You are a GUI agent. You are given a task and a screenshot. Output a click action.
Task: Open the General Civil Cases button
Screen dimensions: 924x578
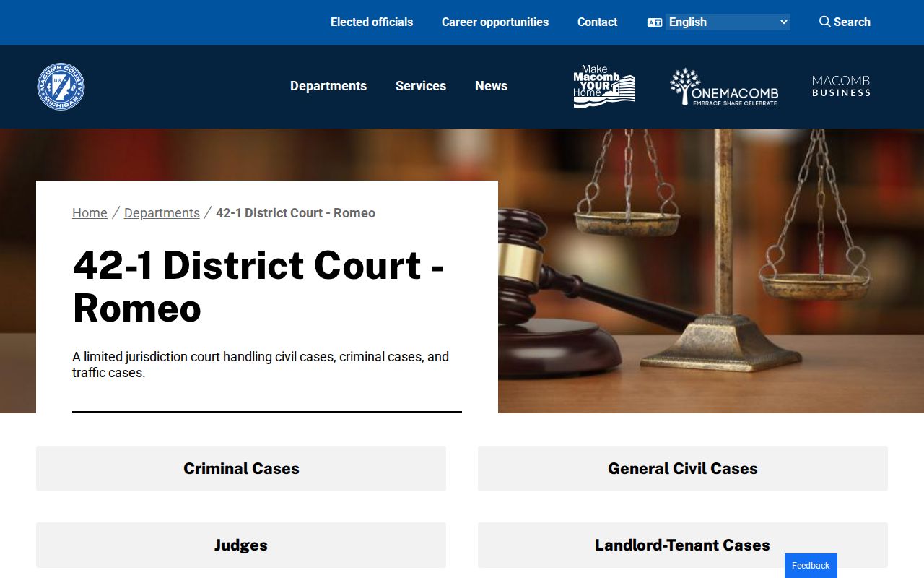click(683, 469)
